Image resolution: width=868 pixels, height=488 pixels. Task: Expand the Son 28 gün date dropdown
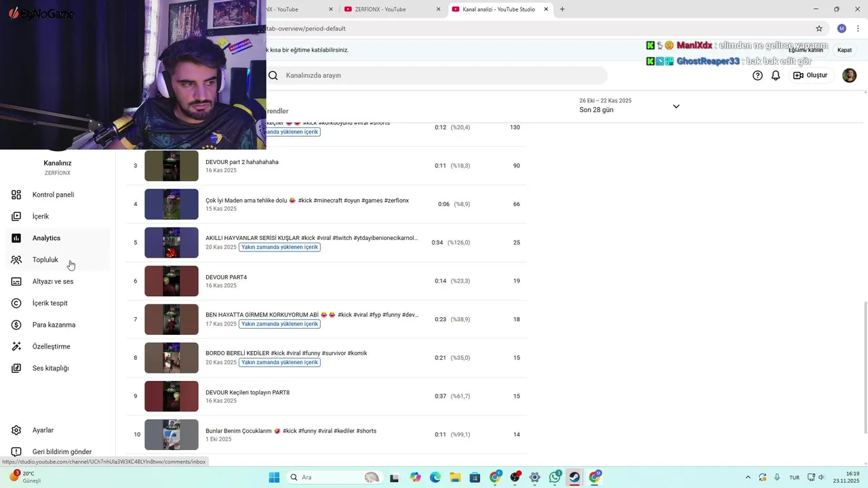coord(675,106)
